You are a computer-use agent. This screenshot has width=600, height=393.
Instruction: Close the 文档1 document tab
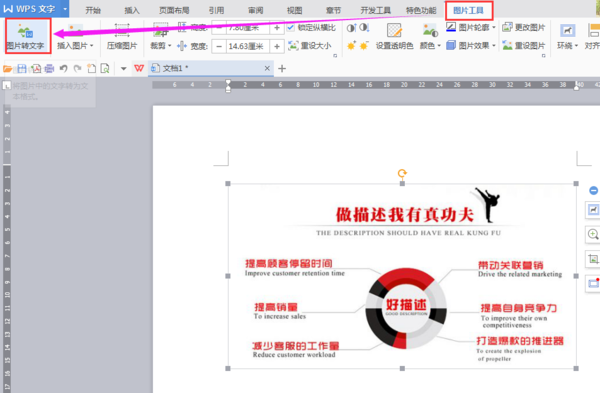click(x=267, y=68)
